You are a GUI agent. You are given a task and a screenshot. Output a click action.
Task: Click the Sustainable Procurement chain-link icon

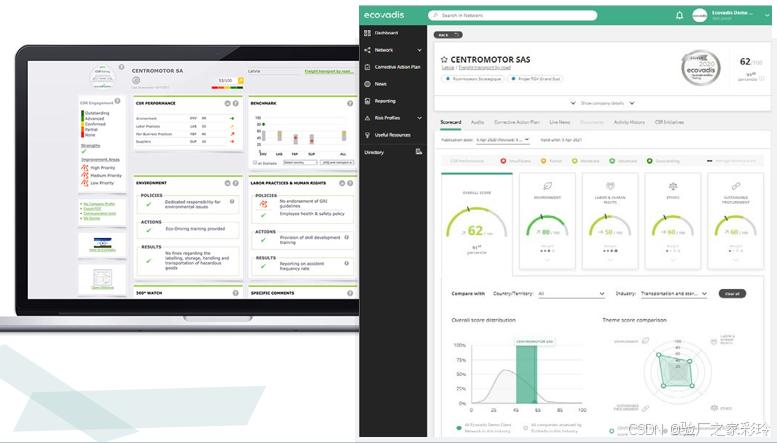736,186
